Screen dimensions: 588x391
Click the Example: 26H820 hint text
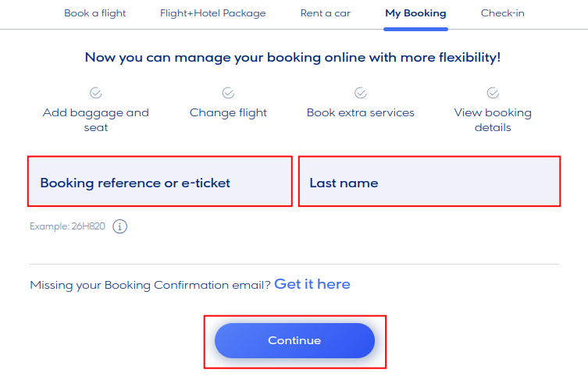pos(66,227)
